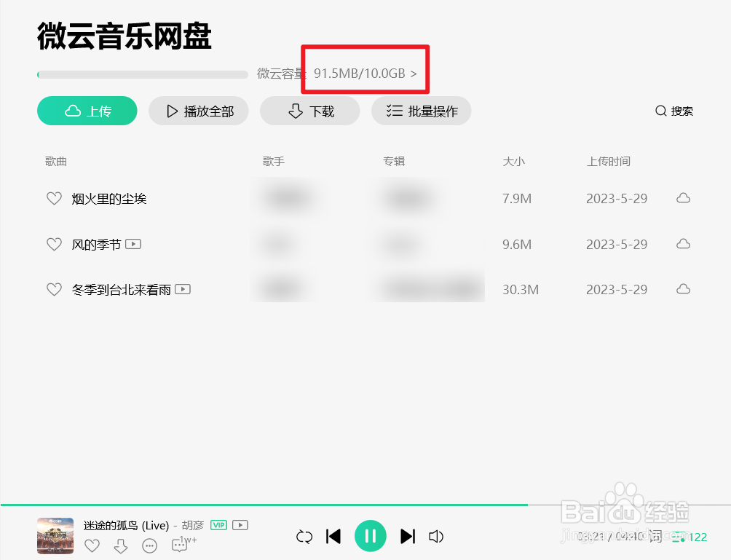The width and height of the screenshot is (731, 560).
Task: Click the 7.9M size value
Action: coord(517,199)
